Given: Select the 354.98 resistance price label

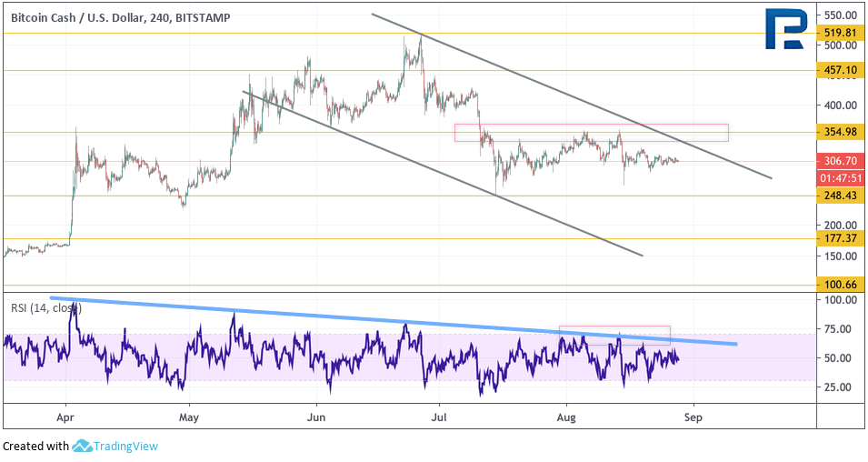Looking at the screenshot, I should 842,133.
